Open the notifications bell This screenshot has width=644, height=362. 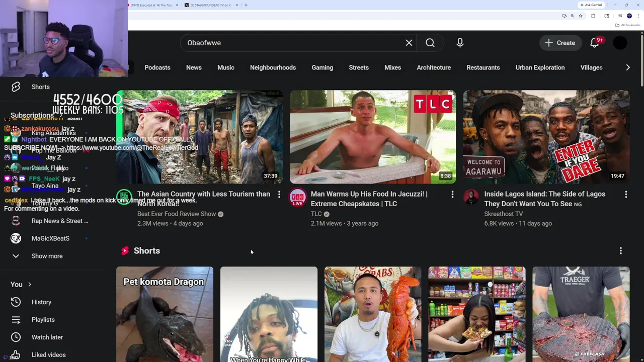[x=595, y=43]
